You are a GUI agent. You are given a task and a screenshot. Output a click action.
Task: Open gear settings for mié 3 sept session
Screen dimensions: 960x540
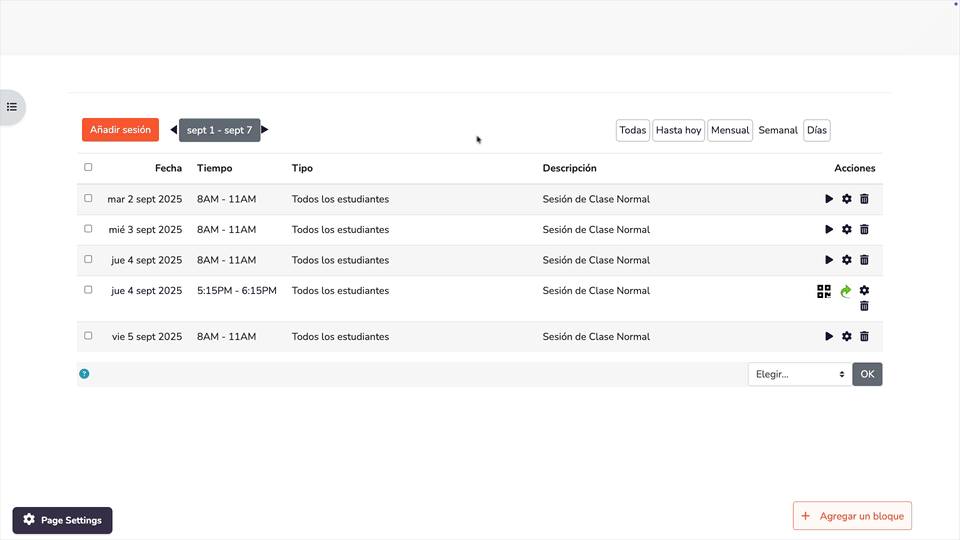847,230
